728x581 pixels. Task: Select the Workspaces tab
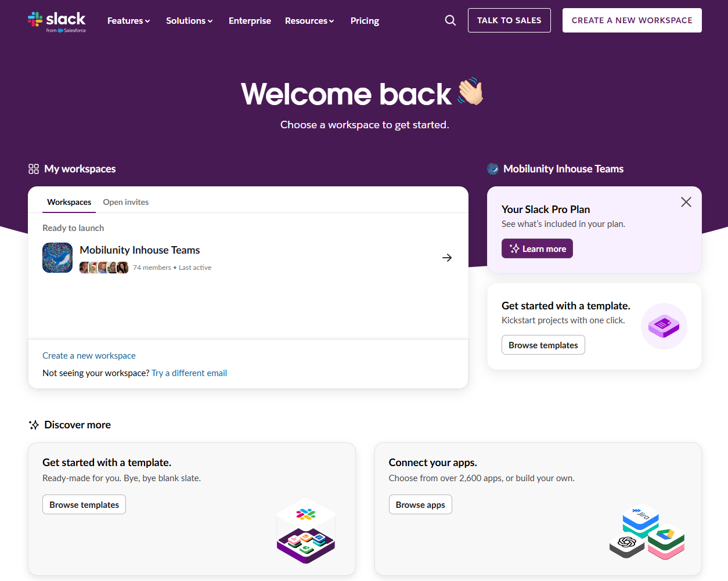coord(69,202)
